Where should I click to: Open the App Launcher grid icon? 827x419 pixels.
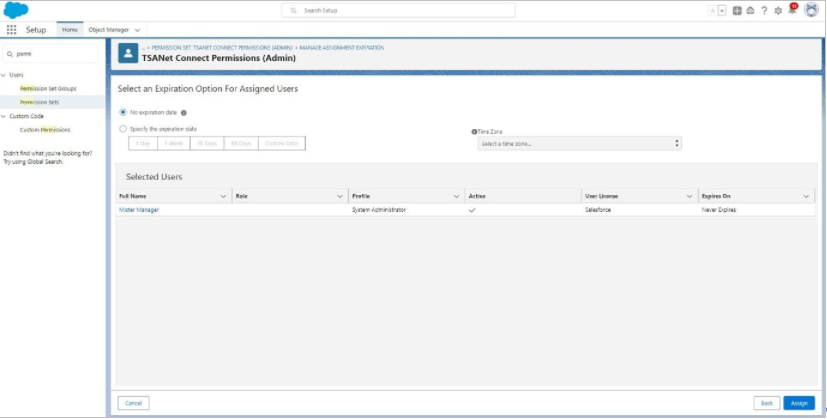(x=12, y=30)
